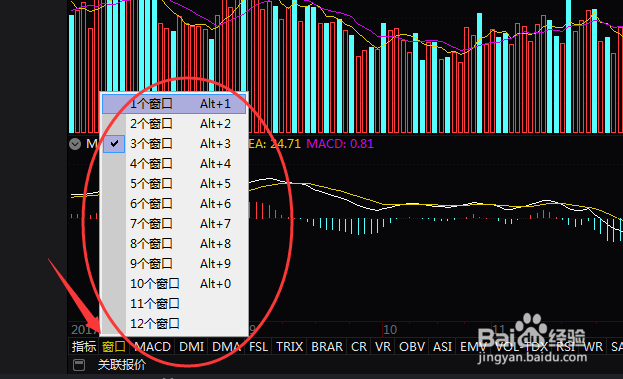
Task: Open the 指标 tab
Action: coord(84,347)
